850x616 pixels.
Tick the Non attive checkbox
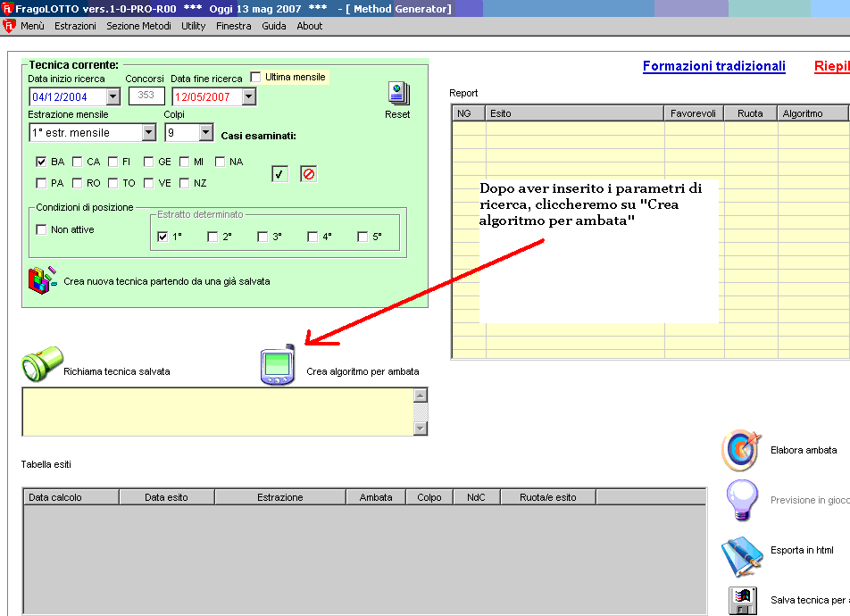41,229
